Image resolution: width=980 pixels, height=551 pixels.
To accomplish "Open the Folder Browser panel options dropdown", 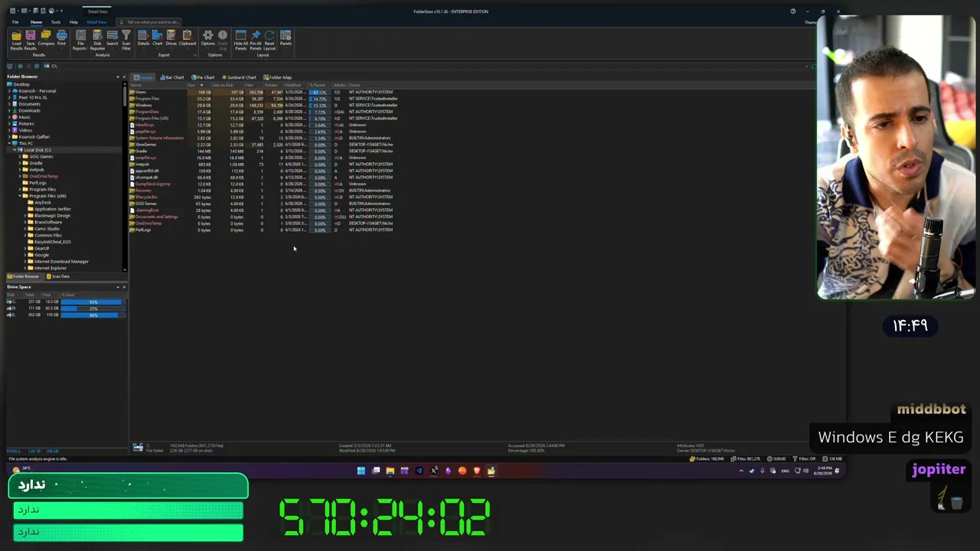I will pos(118,77).
